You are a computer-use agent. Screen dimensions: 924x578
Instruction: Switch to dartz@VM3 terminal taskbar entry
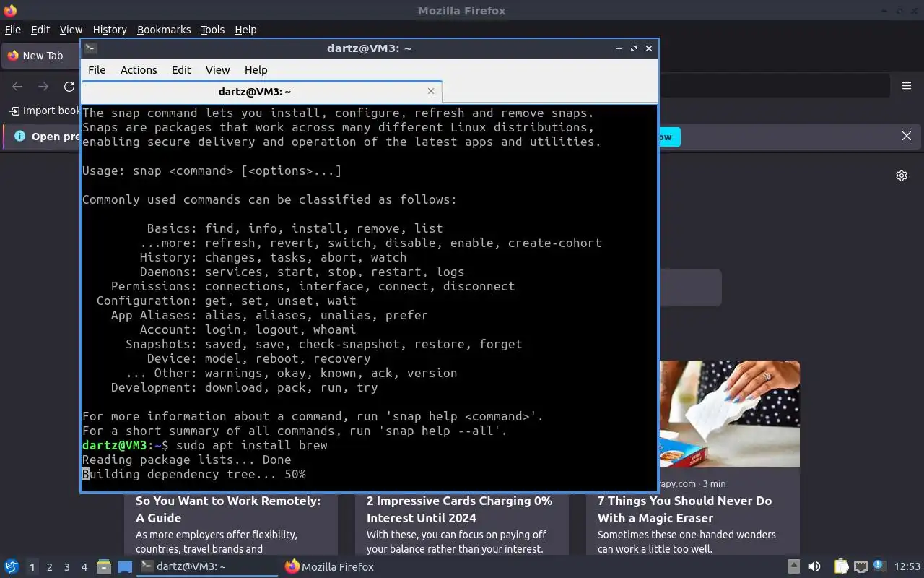coord(208,567)
